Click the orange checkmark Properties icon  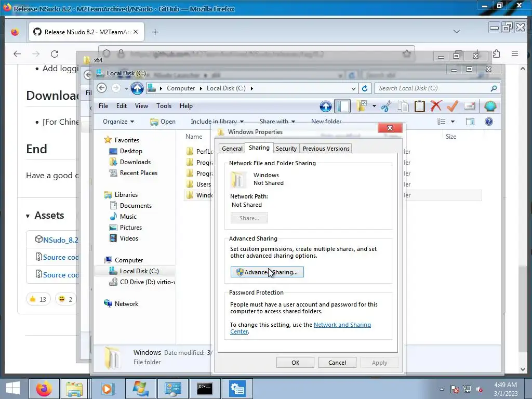(453, 106)
